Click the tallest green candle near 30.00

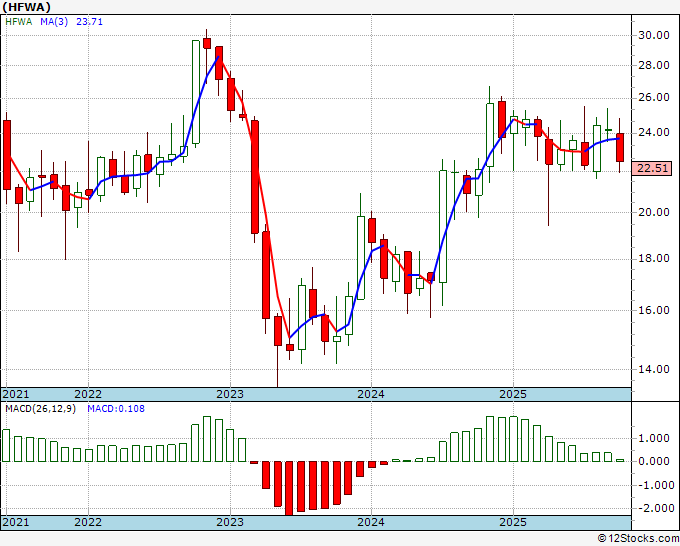pos(196,92)
